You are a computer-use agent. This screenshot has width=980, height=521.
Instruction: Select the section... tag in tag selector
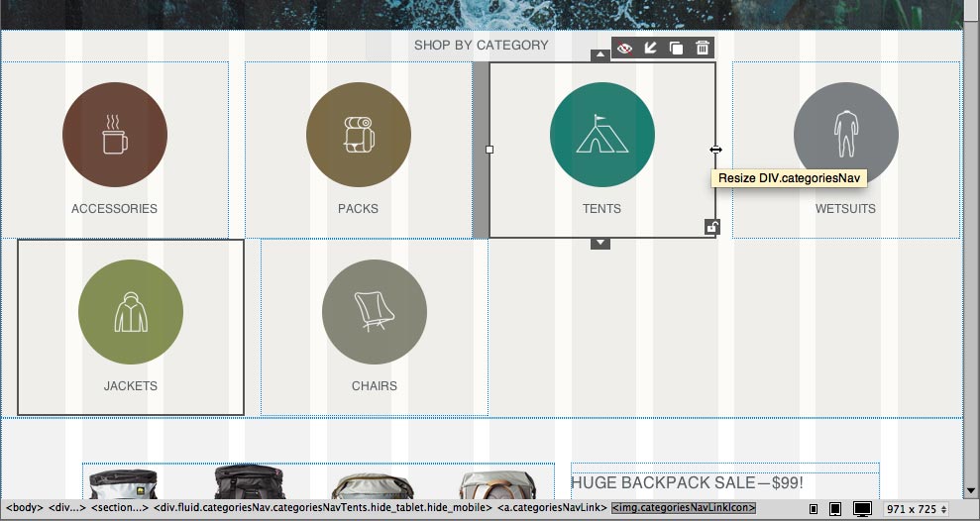click(120, 507)
